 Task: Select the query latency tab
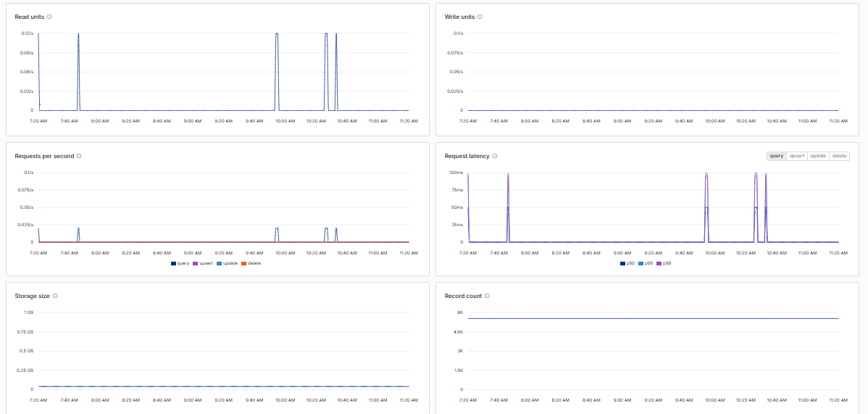tap(776, 156)
